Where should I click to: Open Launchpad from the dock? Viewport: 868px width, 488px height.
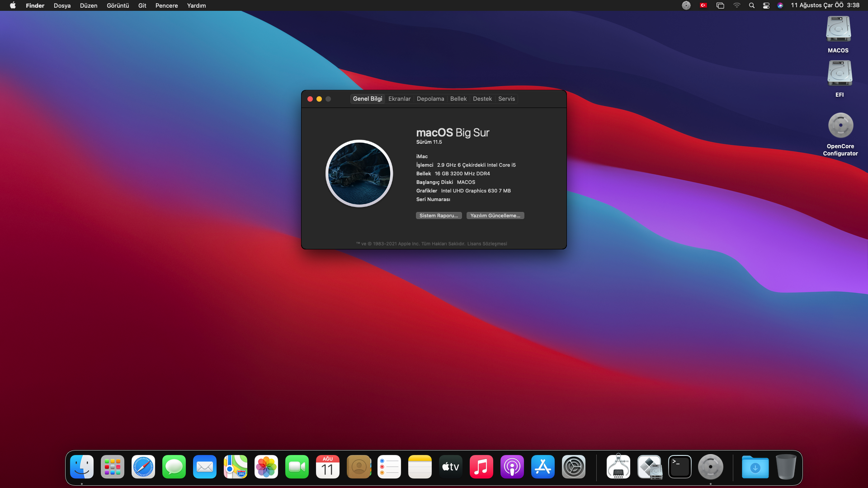pyautogui.click(x=112, y=467)
